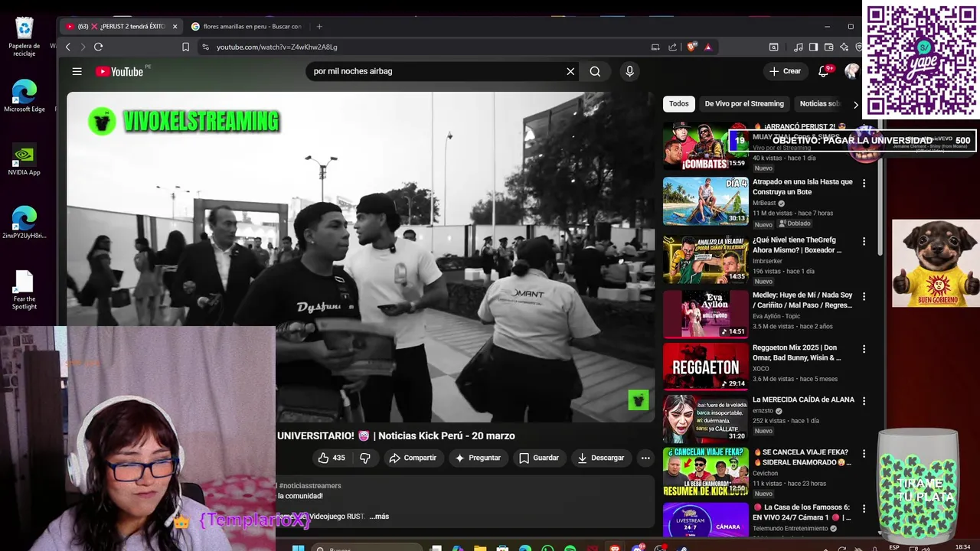Reload the current page

(x=98, y=47)
